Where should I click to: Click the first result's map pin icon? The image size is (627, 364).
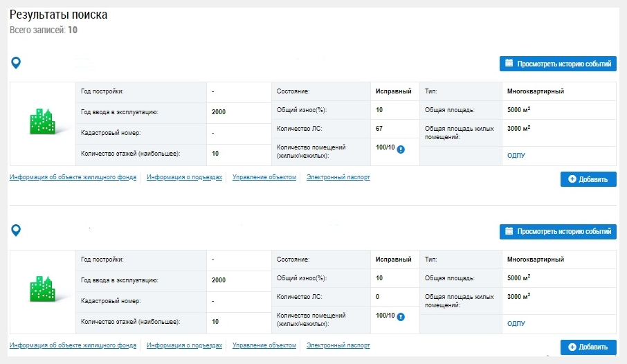click(16, 63)
